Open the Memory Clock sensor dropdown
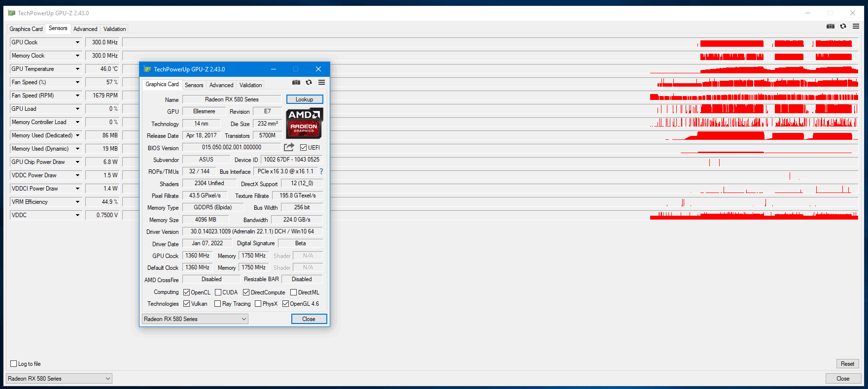868x389 pixels. 77,56
